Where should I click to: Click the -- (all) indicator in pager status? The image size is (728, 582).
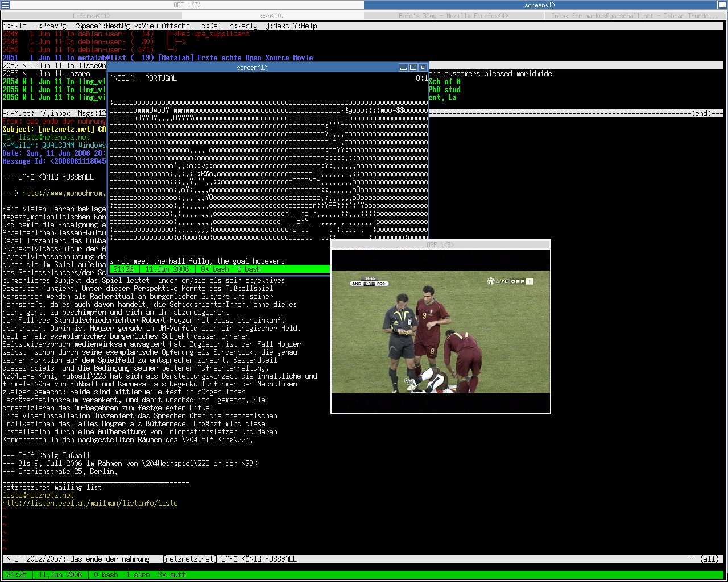[703, 559]
